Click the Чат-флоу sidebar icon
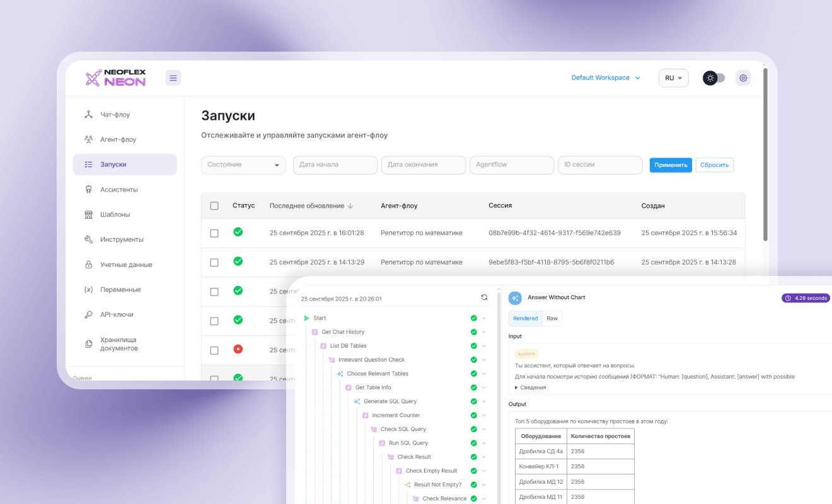The height and width of the screenshot is (504, 832). [x=89, y=115]
